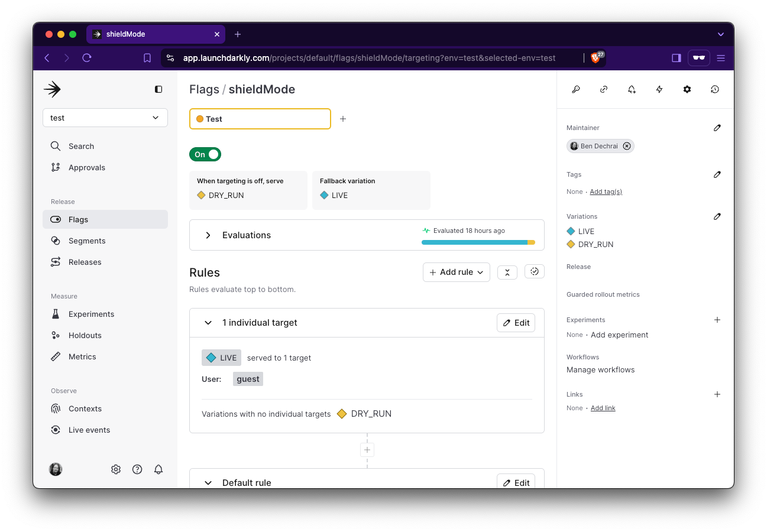Edit the Default rule
This screenshot has width=767, height=532.
click(516, 482)
